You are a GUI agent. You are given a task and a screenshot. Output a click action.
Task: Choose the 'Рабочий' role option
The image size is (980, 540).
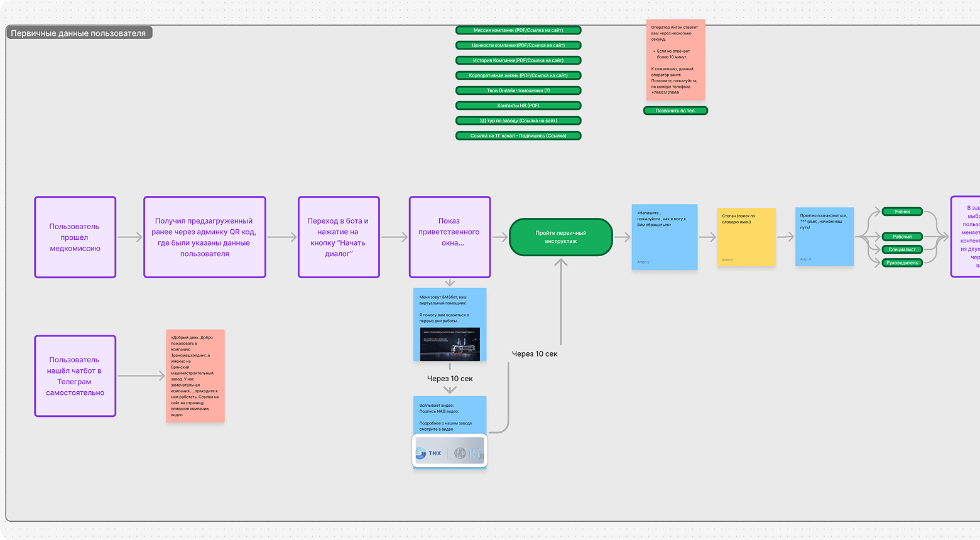(x=902, y=237)
